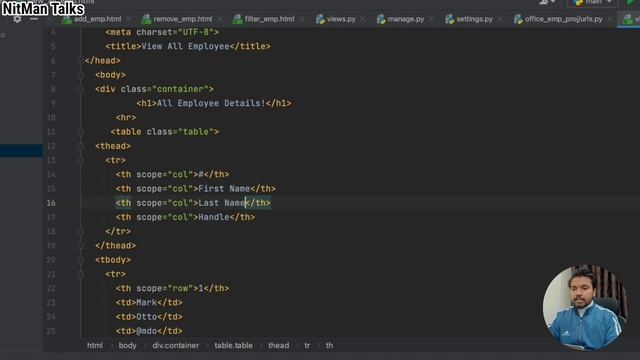Click the '@mdo' table data text

coord(147,331)
